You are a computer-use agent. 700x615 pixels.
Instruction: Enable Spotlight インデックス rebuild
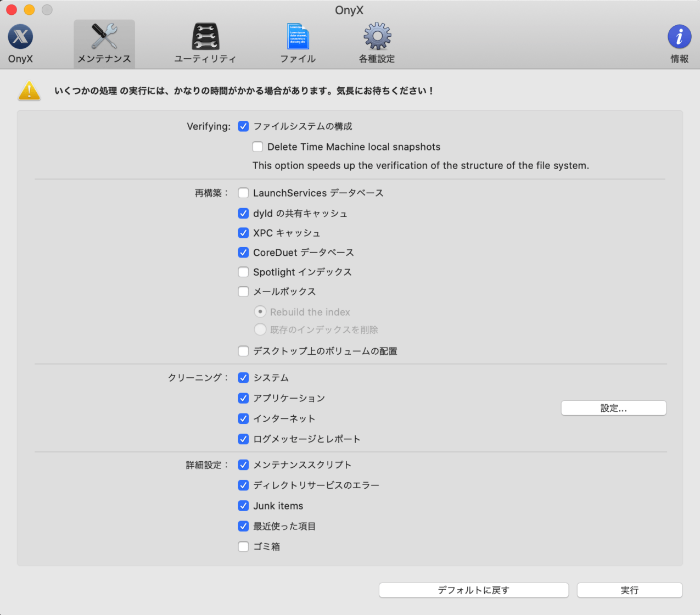(x=243, y=272)
